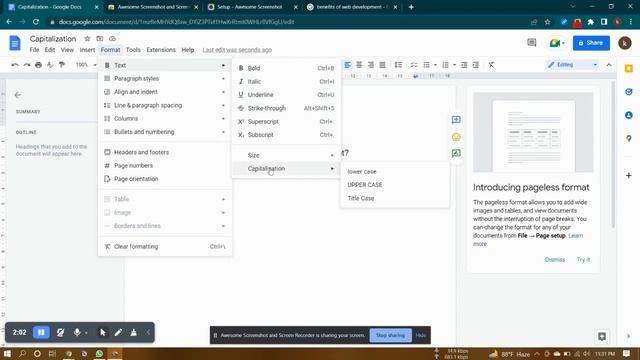The width and height of the screenshot is (640, 360).
Task: Select Strike-through in Text submenu
Action: [x=287, y=108]
